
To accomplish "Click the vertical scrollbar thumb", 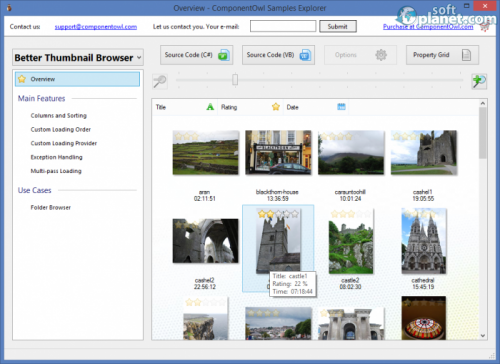I will tap(483, 133).
